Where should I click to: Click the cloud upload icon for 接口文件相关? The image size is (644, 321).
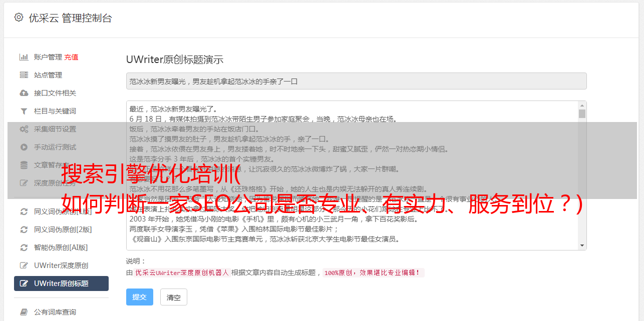[24, 93]
